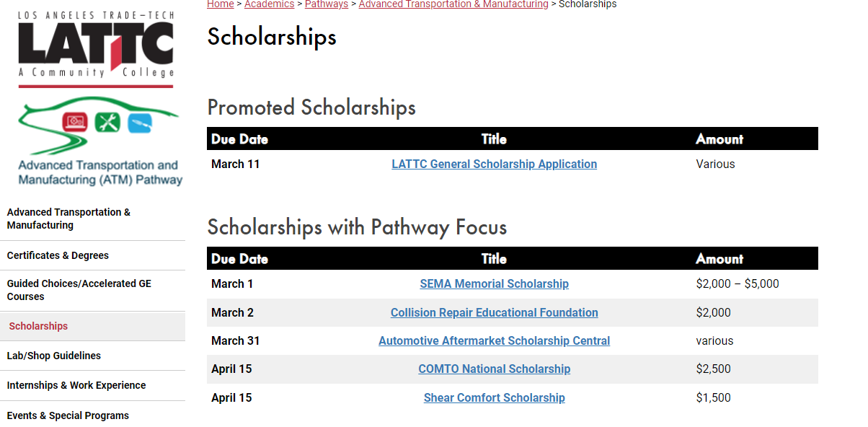868x427 pixels.
Task: Open the Automotive Aftermarket Scholarship Central link
Action: pyautogui.click(x=495, y=340)
